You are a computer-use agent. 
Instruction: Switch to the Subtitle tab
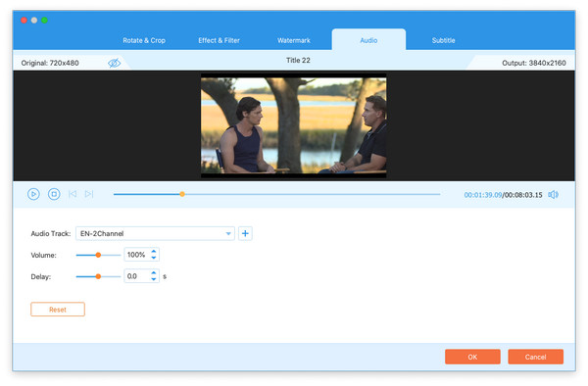coord(443,40)
